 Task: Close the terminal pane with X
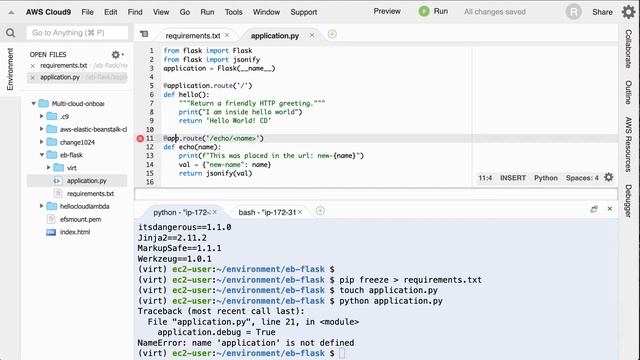point(610,209)
